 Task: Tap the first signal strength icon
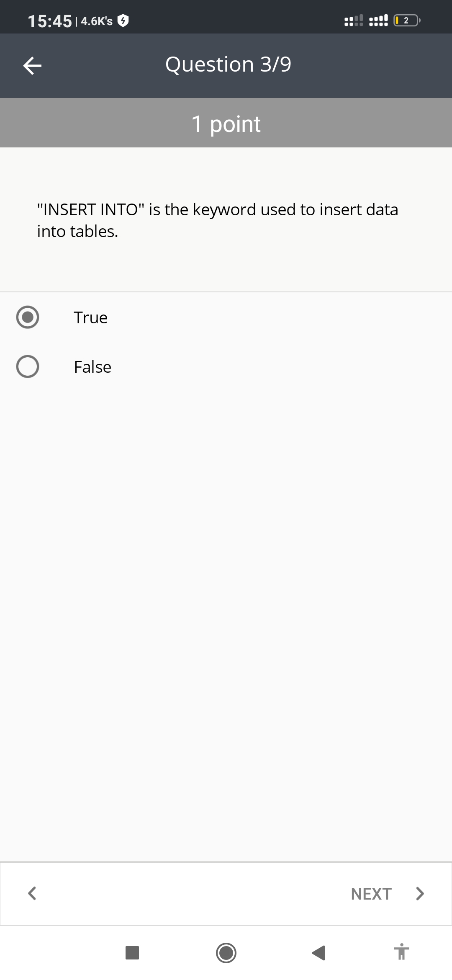tap(354, 20)
